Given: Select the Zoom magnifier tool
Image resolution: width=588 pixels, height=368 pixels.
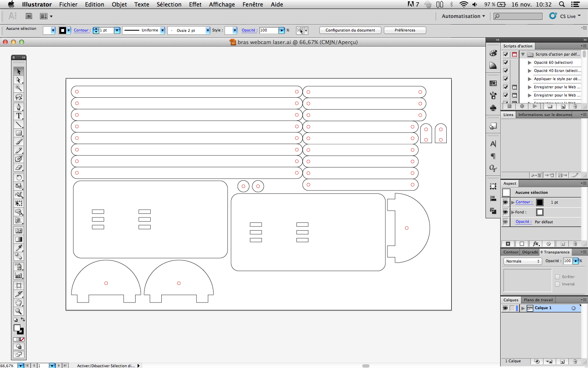Looking at the screenshot, I should click(x=19, y=311).
